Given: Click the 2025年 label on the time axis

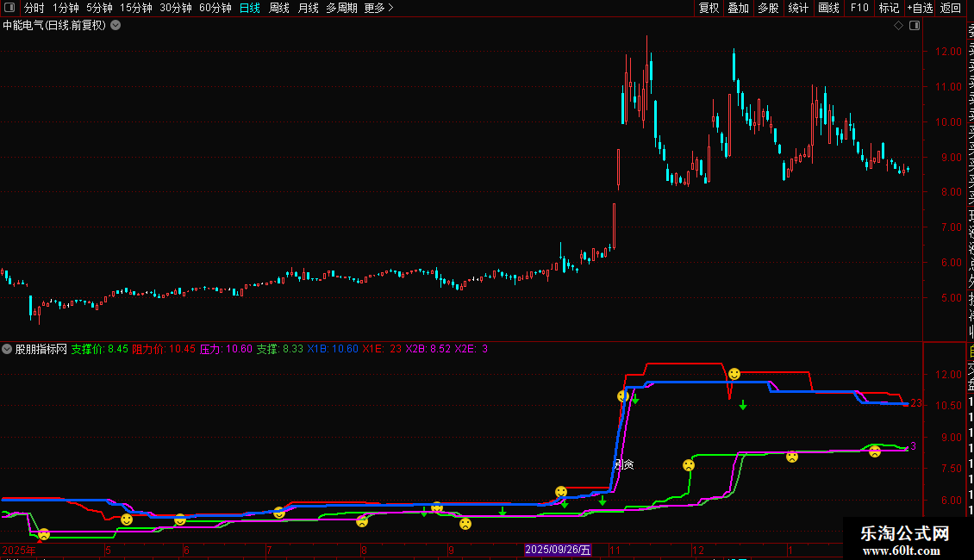Looking at the screenshot, I should click(19, 550).
